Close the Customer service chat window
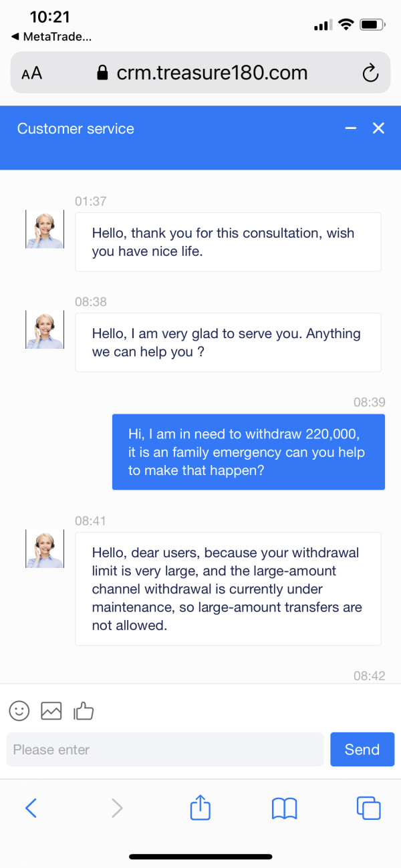Viewport: 401px width, 868px height. point(378,128)
